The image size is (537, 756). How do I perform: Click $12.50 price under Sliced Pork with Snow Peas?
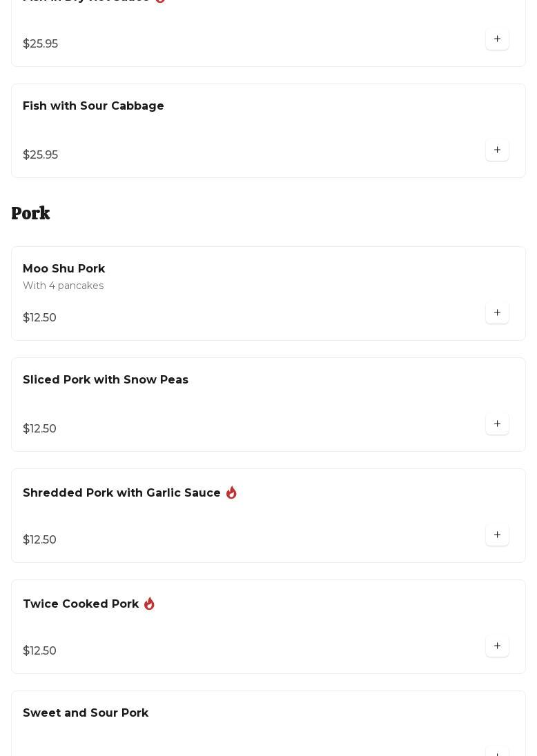(39, 429)
